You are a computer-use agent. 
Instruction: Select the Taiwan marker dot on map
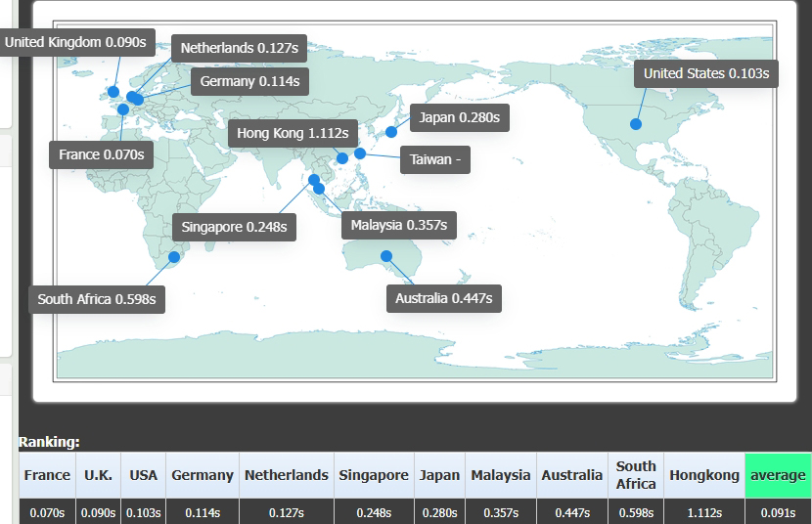pyautogui.click(x=360, y=153)
